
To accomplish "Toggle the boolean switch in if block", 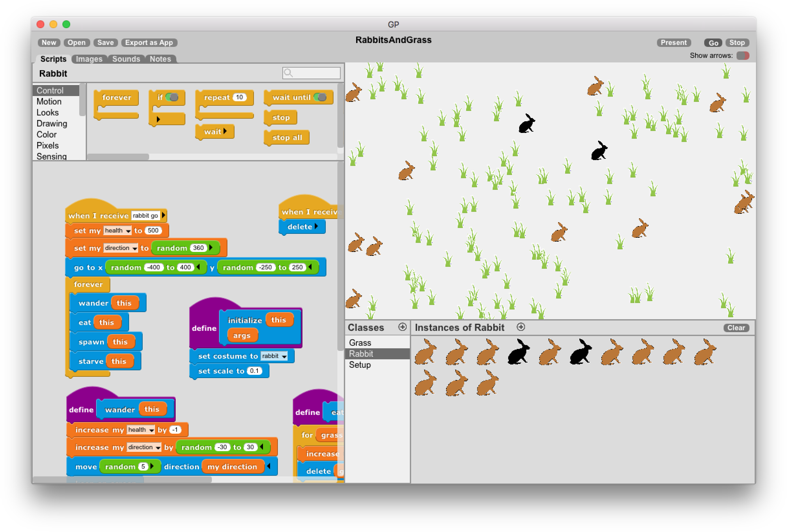I will point(172,98).
